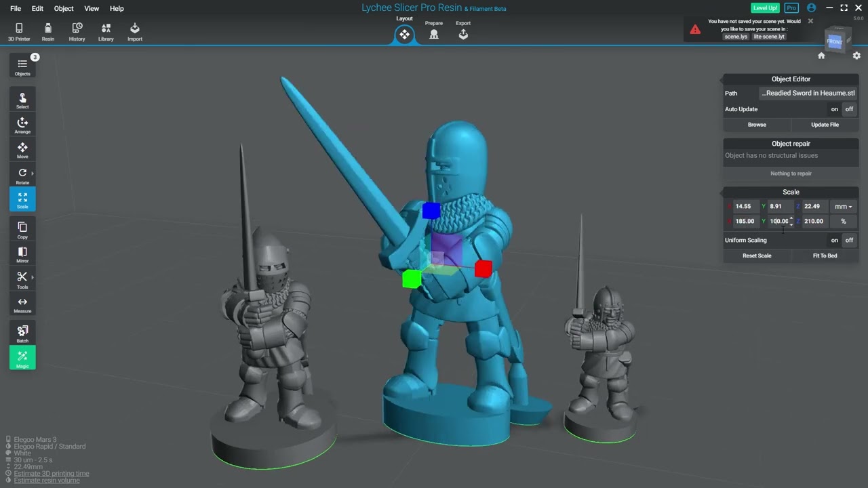Screen dimensions: 868x488
Task: Click the red warning triangle icon
Action: click(x=695, y=29)
